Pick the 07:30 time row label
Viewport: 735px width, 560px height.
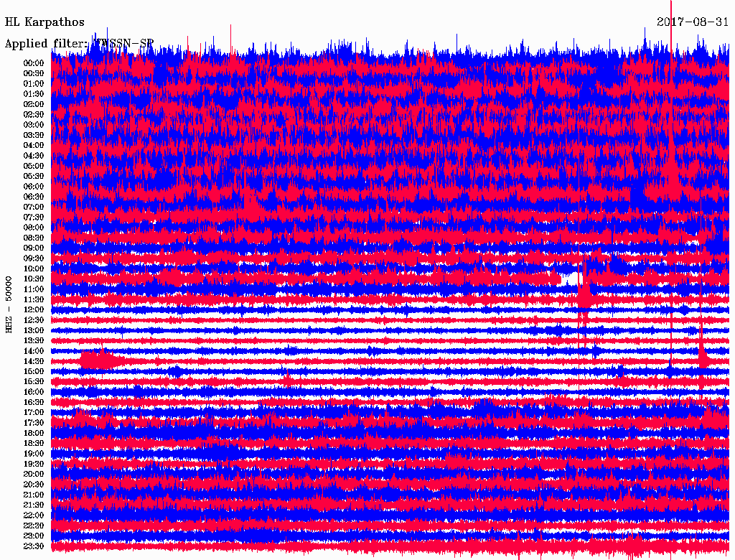[x=34, y=217]
